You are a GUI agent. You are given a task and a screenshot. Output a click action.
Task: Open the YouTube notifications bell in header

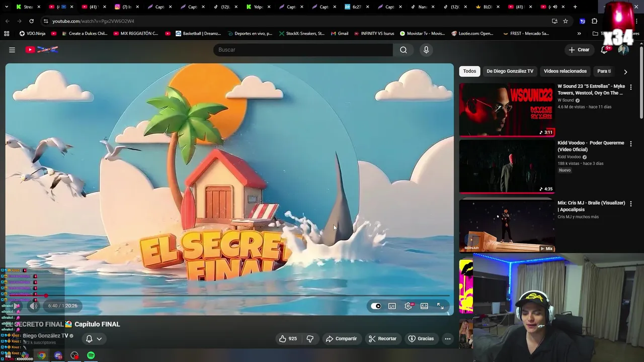click(605, 50)
